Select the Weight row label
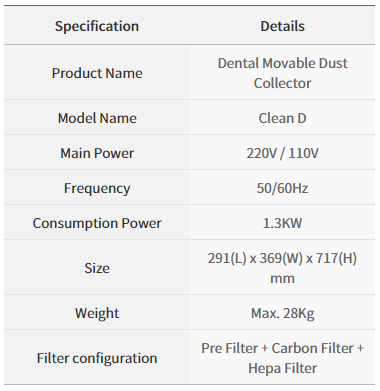 coord(97,313)
